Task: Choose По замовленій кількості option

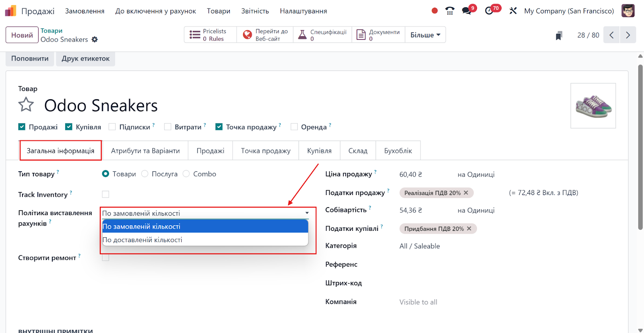Action: click(x=205, y=226)
